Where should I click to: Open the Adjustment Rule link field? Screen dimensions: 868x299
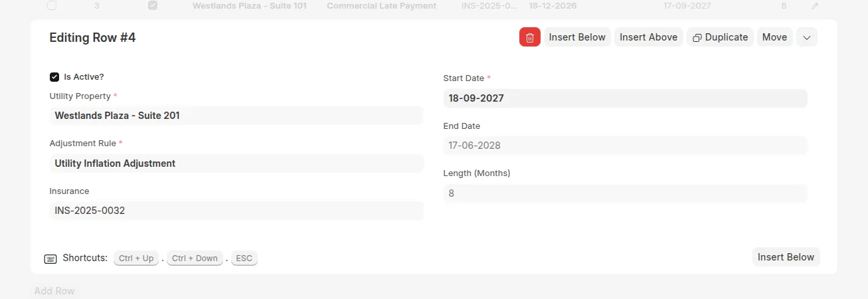pyautogui.click(x=236, y=163)
